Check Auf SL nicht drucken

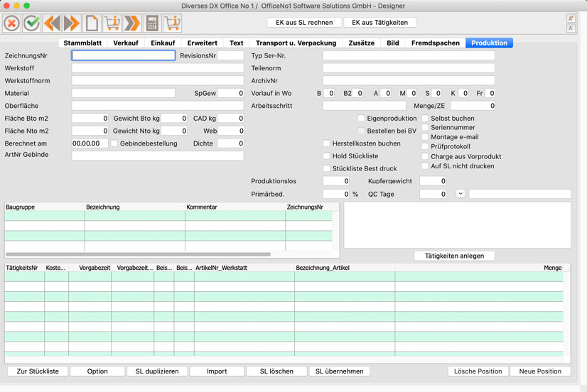pyautogui.click(x=425, y=165)
